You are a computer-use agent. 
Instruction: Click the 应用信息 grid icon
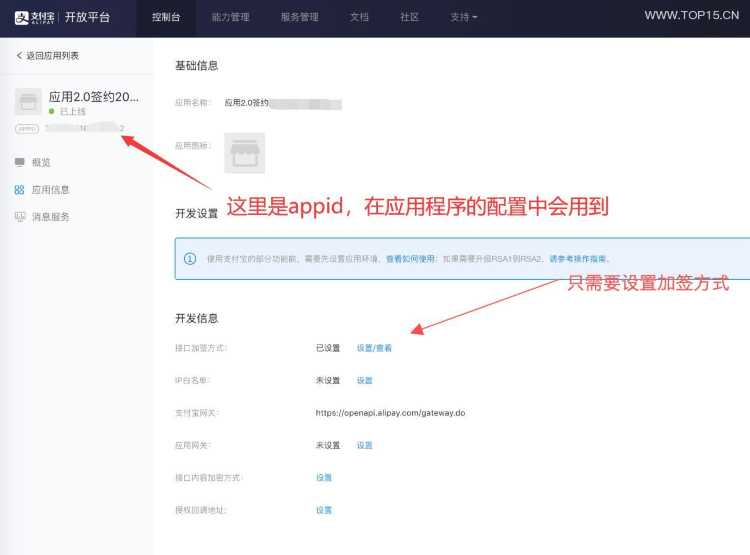tap(19, 190)
